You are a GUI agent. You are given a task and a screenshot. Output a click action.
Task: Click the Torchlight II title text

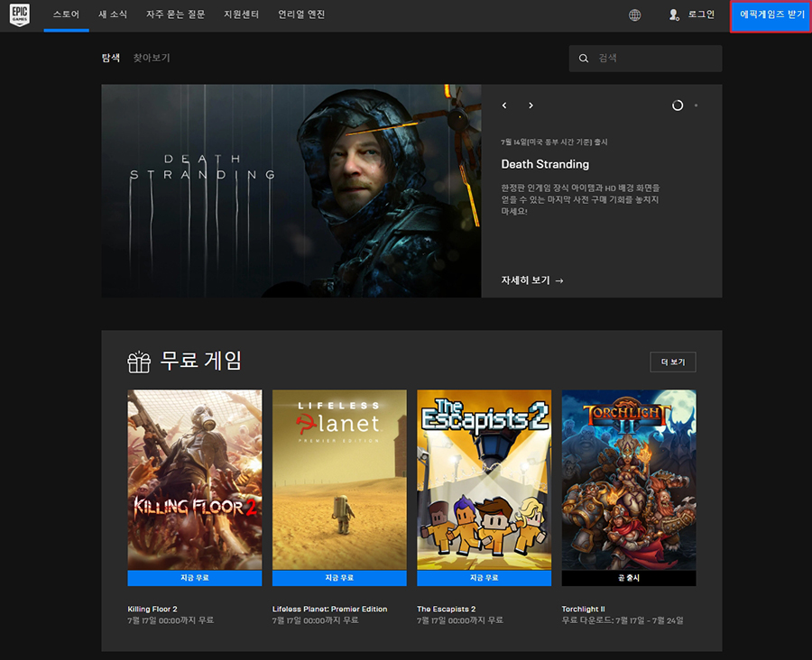583,610
